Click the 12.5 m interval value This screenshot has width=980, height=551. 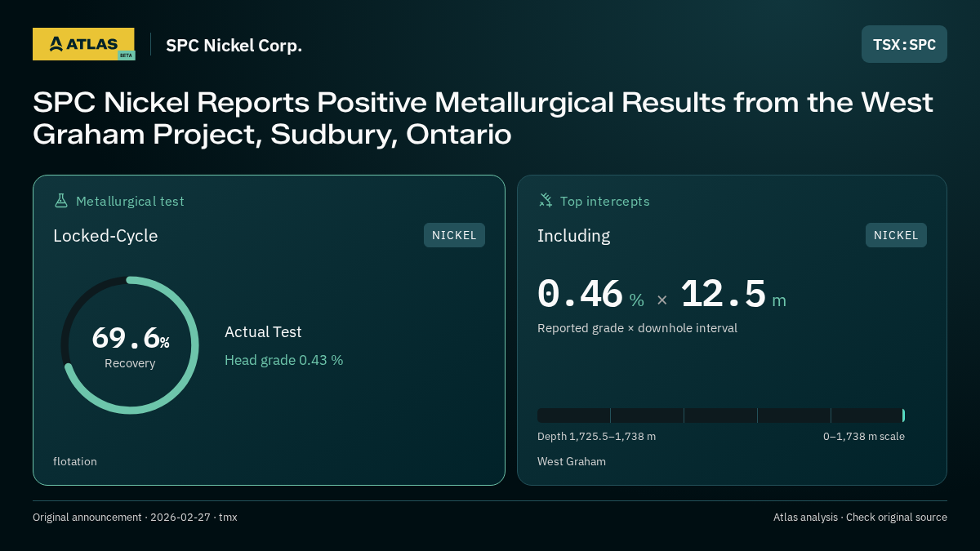point(733,294)
